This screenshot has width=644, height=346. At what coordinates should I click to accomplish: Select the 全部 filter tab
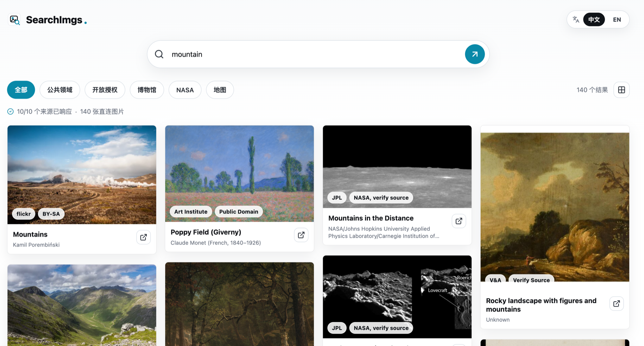pos(21,90)
